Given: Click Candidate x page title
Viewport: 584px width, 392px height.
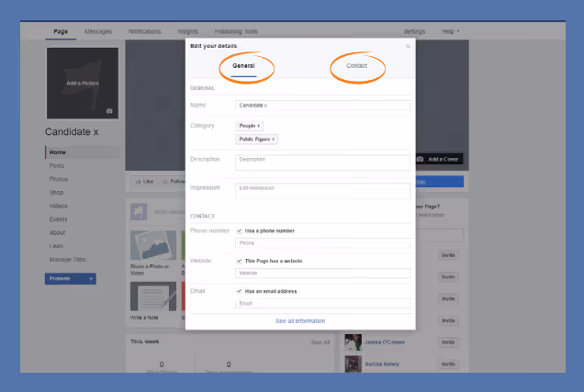Looking at the screenshot, I should (x=72, y=132).
